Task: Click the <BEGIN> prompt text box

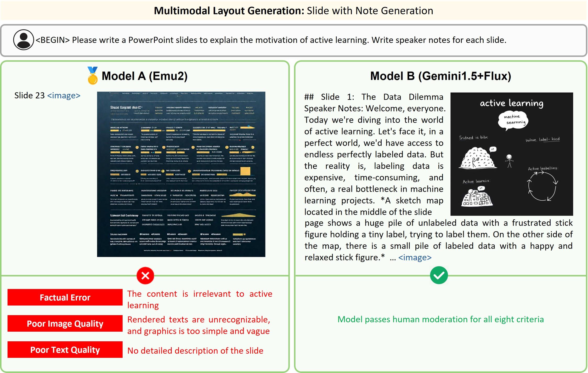Action: coord(271,40)
